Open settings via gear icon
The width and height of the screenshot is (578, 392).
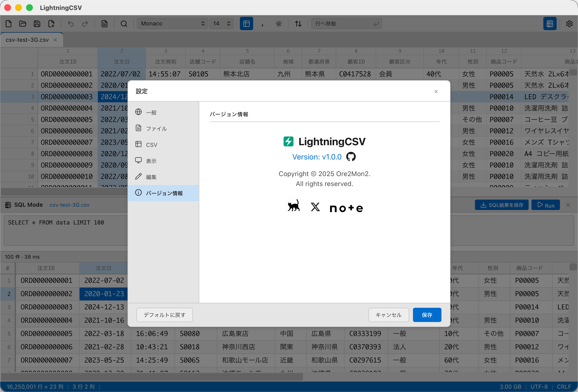coord(569,24)
